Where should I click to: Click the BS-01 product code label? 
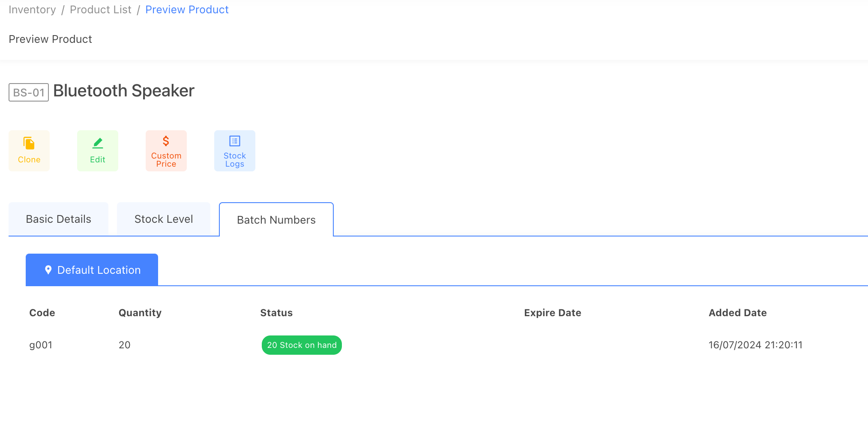28,92
